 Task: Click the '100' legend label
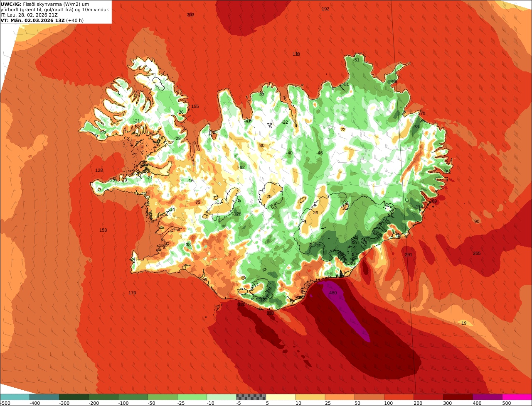pos(389,403)
